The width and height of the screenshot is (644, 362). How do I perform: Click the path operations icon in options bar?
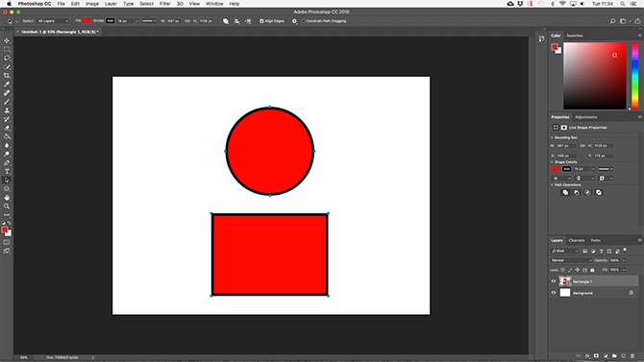[x=226, y=21]
